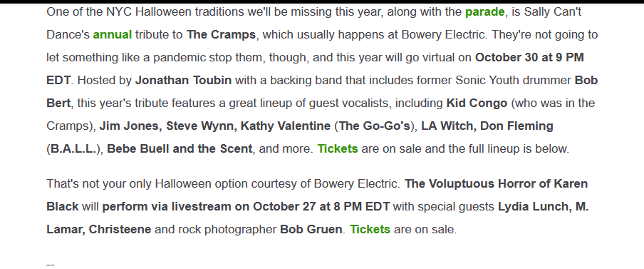Viewport: 644px width, 269px height.
Task: Click the bold 'Bob Gruen' name
Action: coord(311,229)
